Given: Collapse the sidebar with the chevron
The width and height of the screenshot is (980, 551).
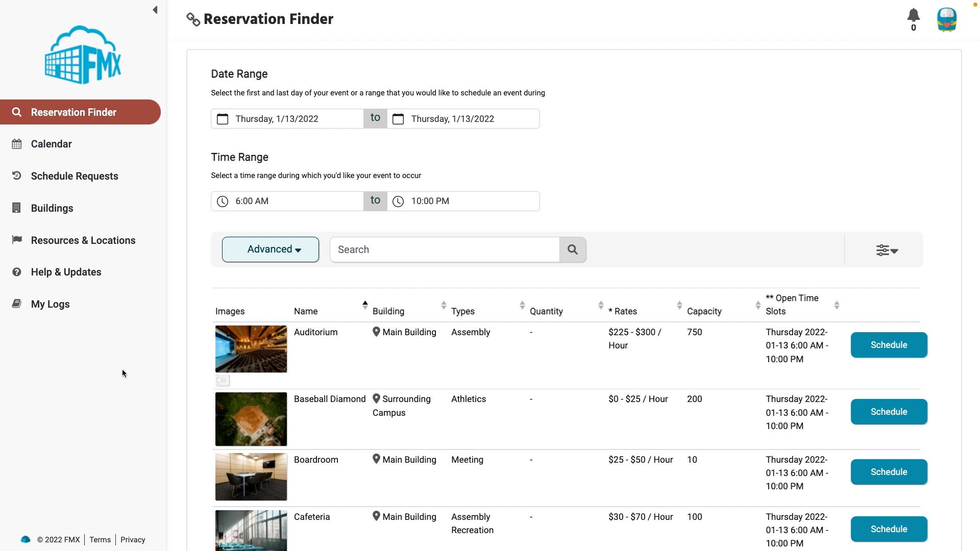Looking at the screenshot, I should point(155,10).
